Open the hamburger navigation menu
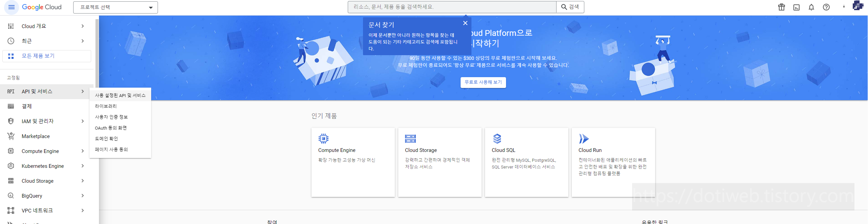The width and height of the screenshot is (868, 224). [11, 7]
